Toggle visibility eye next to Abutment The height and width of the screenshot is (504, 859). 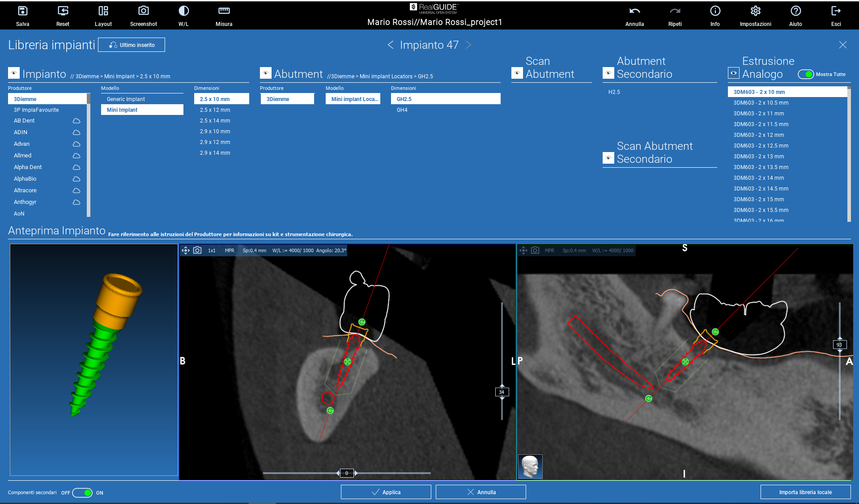266,73
